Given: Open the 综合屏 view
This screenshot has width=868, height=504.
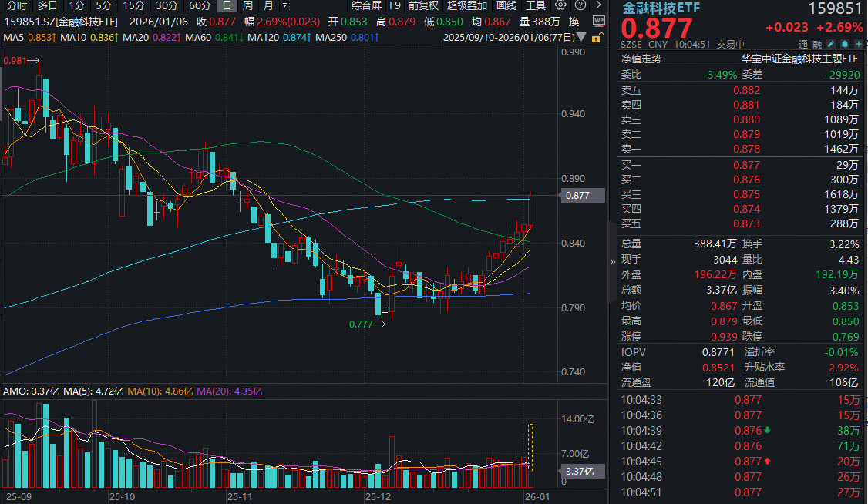Looking at the screenshot, I should coord(366,5).
